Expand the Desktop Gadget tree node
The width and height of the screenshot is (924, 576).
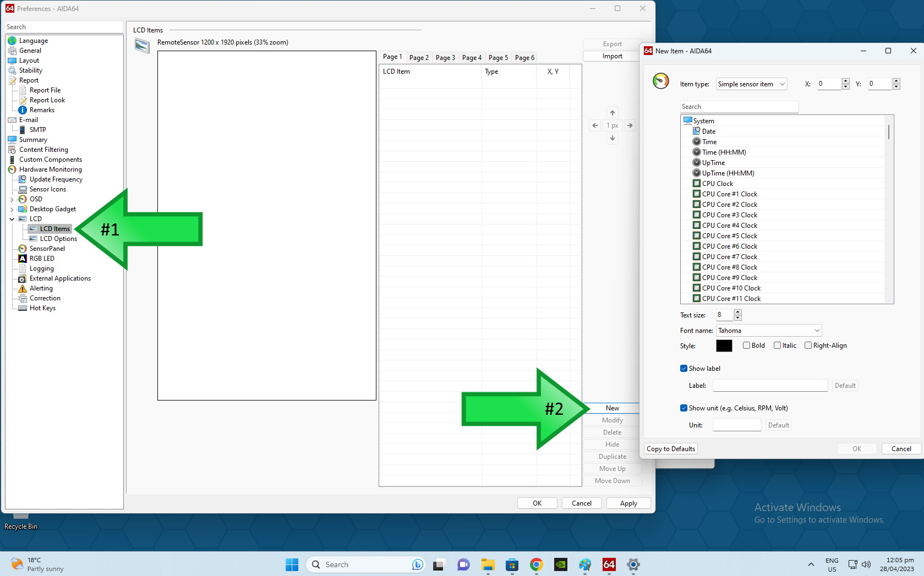(12, 209)
